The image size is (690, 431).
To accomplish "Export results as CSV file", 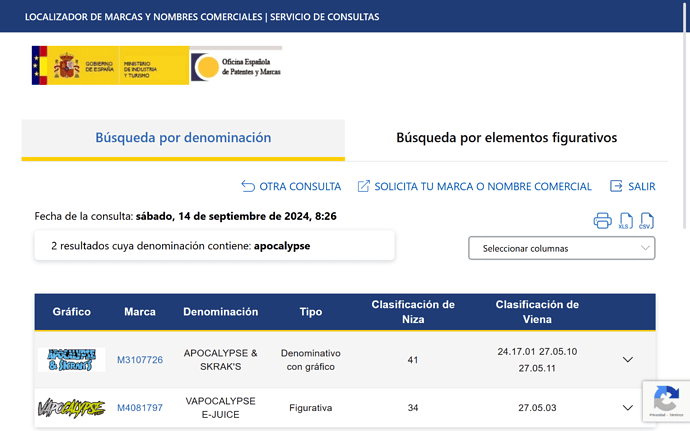I will 646,221.
